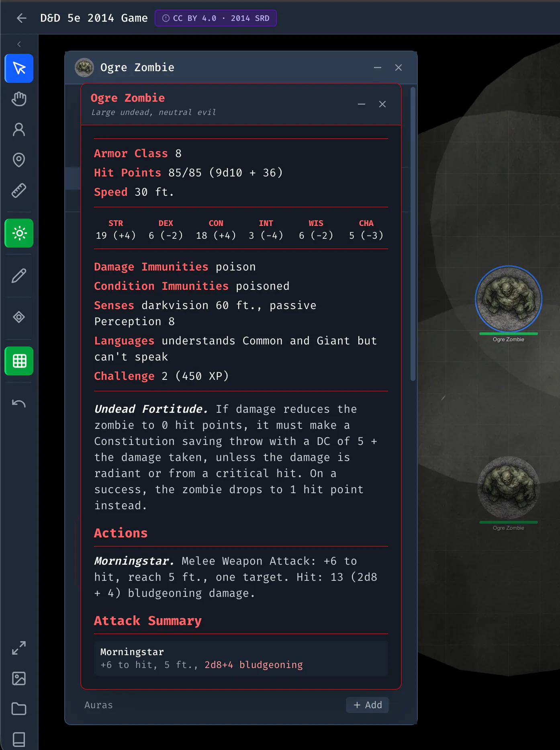Click the STR 19 (+4) ability score
The height and width of the screenshot is (750, 560).
pos(116,230)
